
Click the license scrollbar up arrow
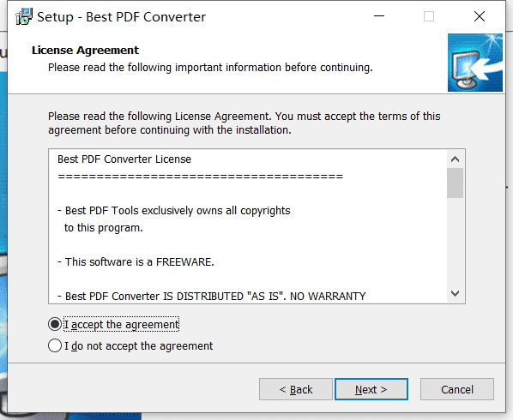(x=455, y=159)
